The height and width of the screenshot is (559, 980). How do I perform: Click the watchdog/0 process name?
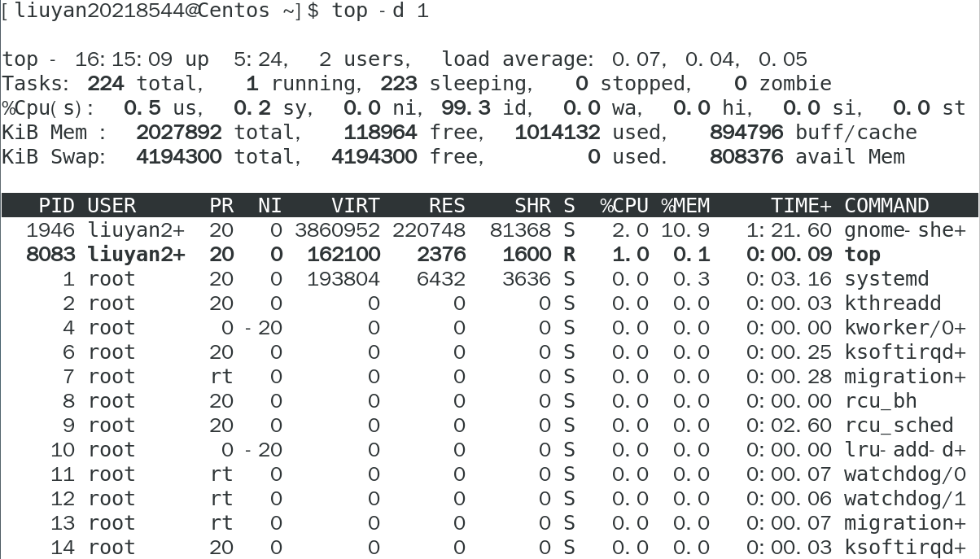[904, 474]
